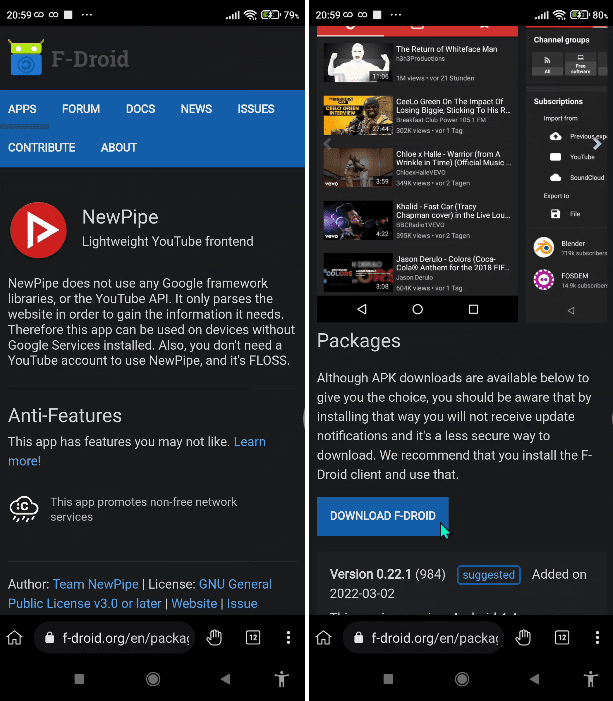Open the Issue tracker link
The width and height of the screenshot is (613, 701).
pos(242,604)
